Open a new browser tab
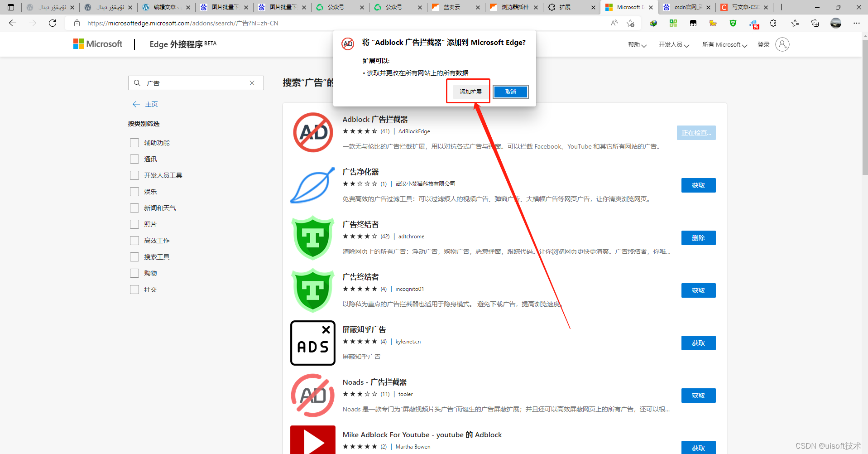Viewport: 868px width, 454px height. tap(781, 7)
